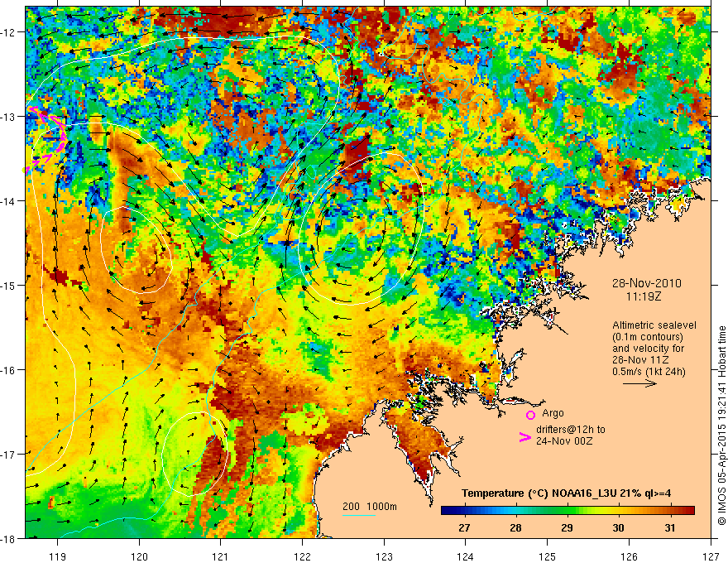Click the -15 latitude axis label
This screenshot has width=728, height=563.
tap(9, 285)
